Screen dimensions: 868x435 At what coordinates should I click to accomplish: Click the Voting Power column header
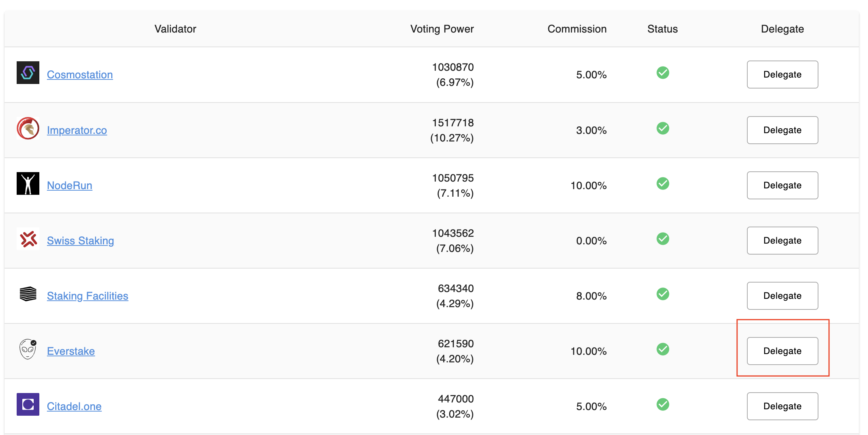coord(442,29)
